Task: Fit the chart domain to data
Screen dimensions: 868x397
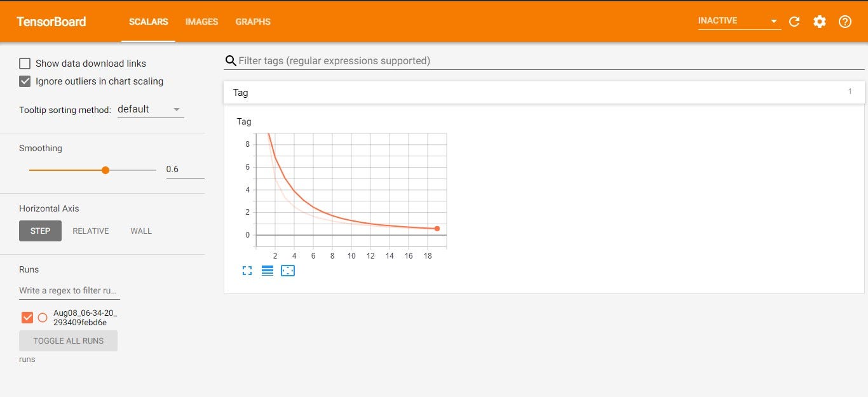Action: pyautogui.click(x=288, y=270)
